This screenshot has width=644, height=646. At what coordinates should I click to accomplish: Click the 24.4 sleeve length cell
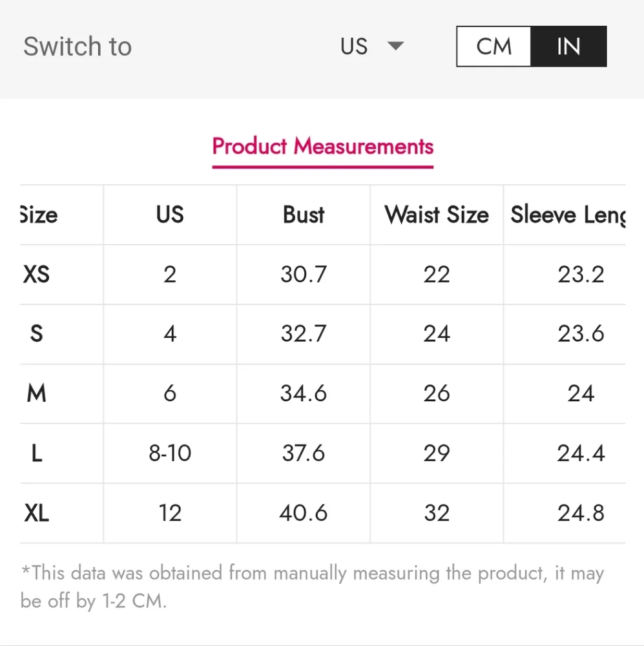click(581, 453)
